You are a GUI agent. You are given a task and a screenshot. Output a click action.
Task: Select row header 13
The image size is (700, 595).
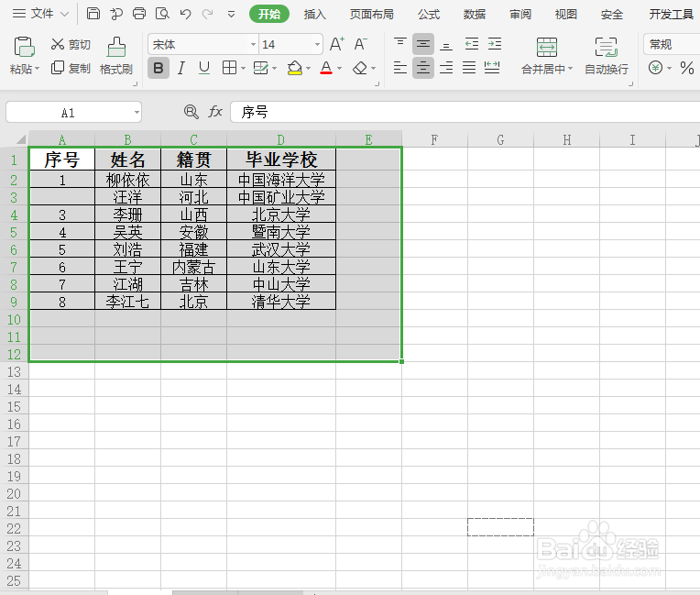(x=14, y=371)
